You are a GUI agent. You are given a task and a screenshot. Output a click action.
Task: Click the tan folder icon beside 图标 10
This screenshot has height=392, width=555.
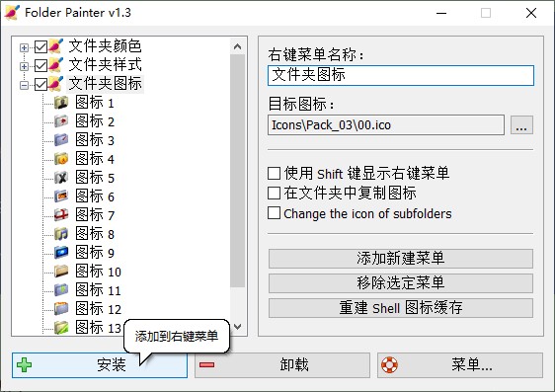click(x=61, y=272)
